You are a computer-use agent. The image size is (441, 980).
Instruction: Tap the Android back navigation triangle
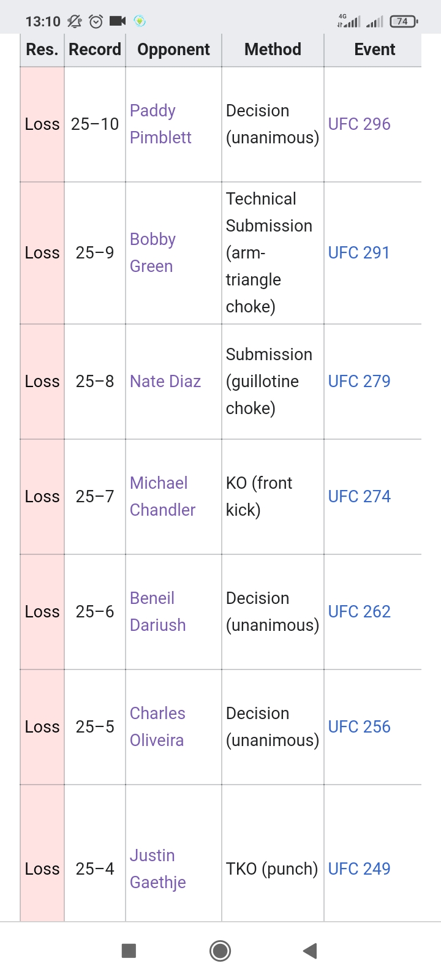[x=310, y=951]
